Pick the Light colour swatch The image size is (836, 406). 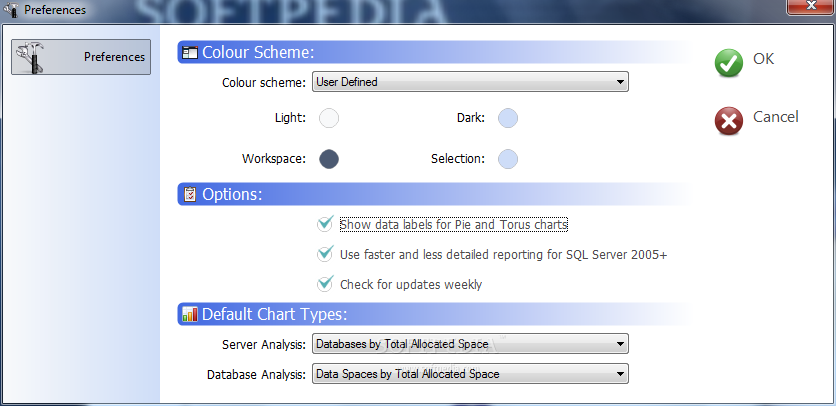(329, 118)
